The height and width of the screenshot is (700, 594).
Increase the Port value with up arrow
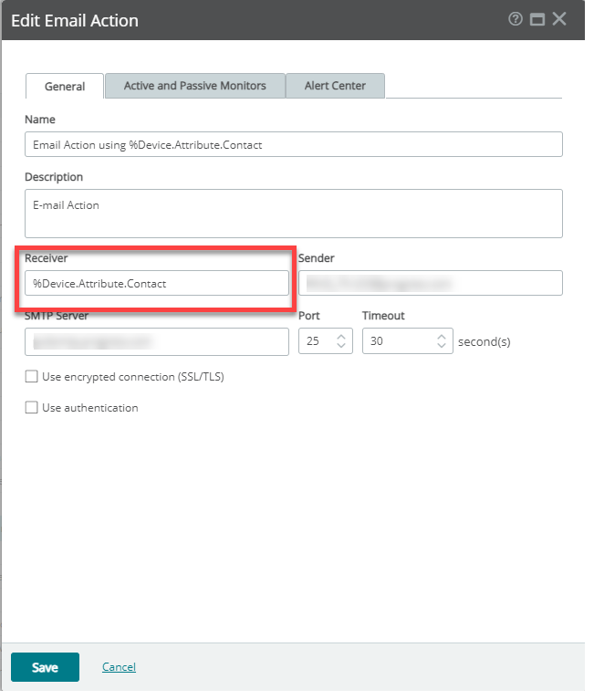(341, 337)
